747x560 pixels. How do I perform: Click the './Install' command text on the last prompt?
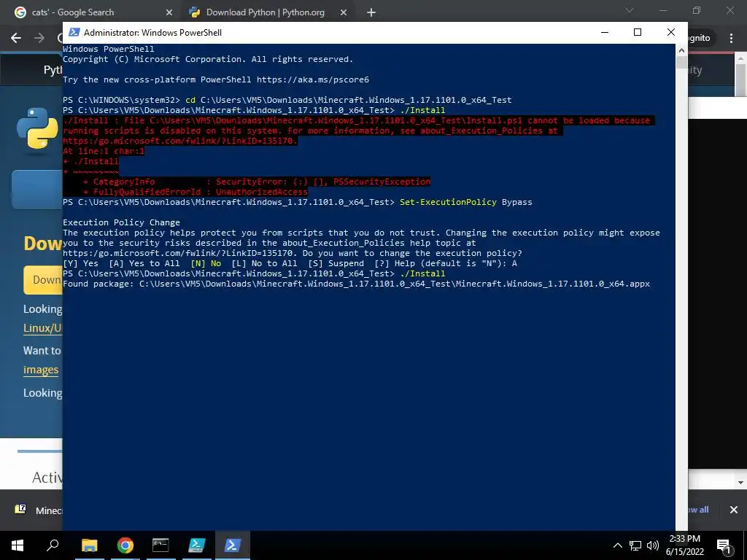point(422,273)
